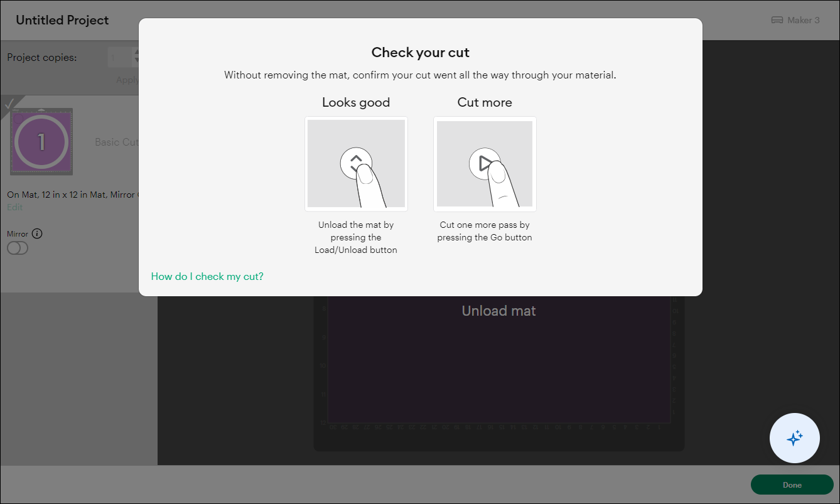The image size is (840, 504).
Task: Click the Maker 3 machine label
Action: point(803,20)
